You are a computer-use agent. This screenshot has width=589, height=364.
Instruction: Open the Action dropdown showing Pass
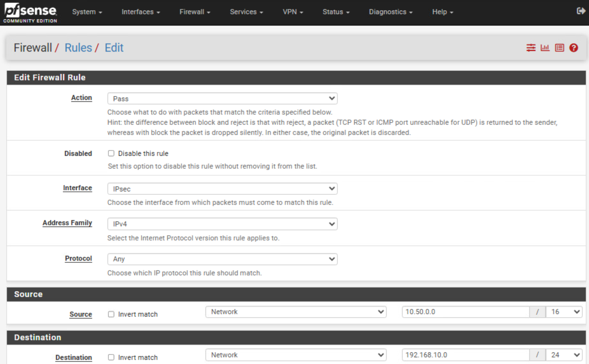pyautogui.click(x=222, y=99)
